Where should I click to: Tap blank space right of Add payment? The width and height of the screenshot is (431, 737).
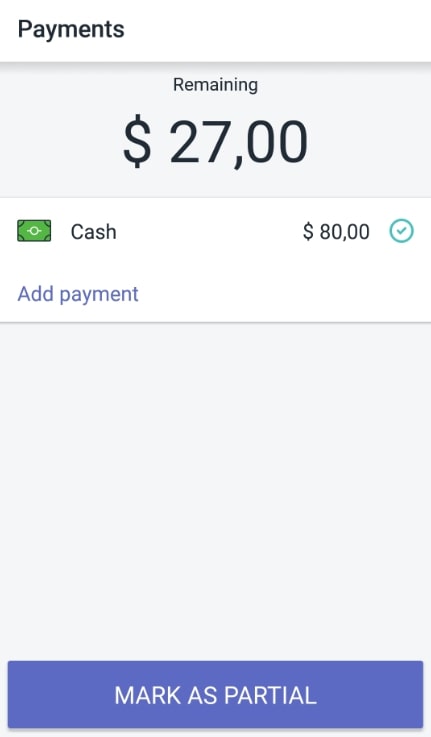coord(282,294)
